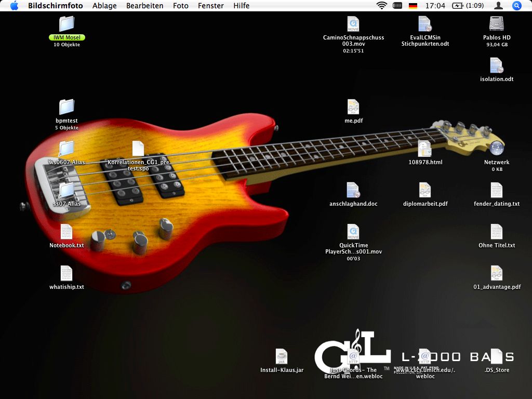This screenshot has height=399, width=532.
Task: Click the diplomarbeit.pdf file name label
Action: point(425,204)
